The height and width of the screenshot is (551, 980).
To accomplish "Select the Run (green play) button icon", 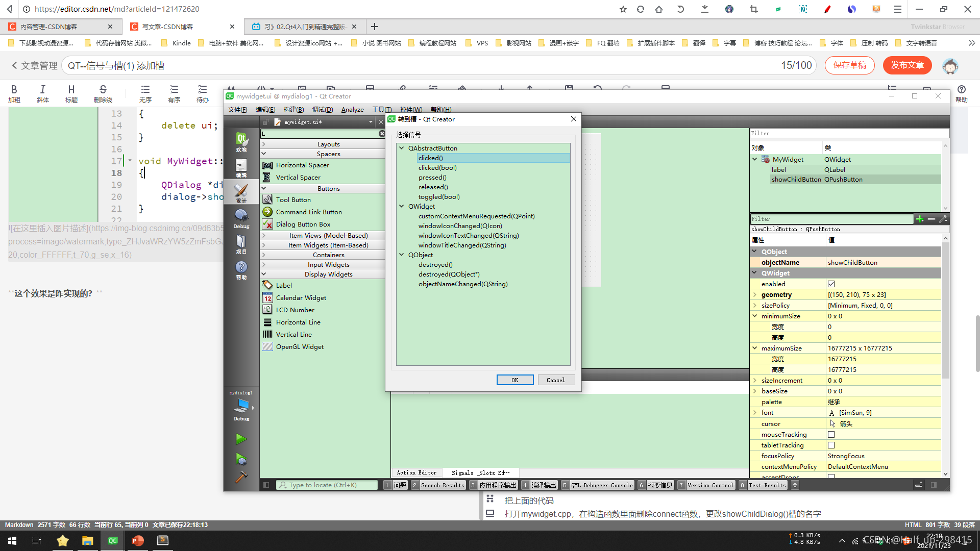I will pyautogui.click(x=240, y=438).
